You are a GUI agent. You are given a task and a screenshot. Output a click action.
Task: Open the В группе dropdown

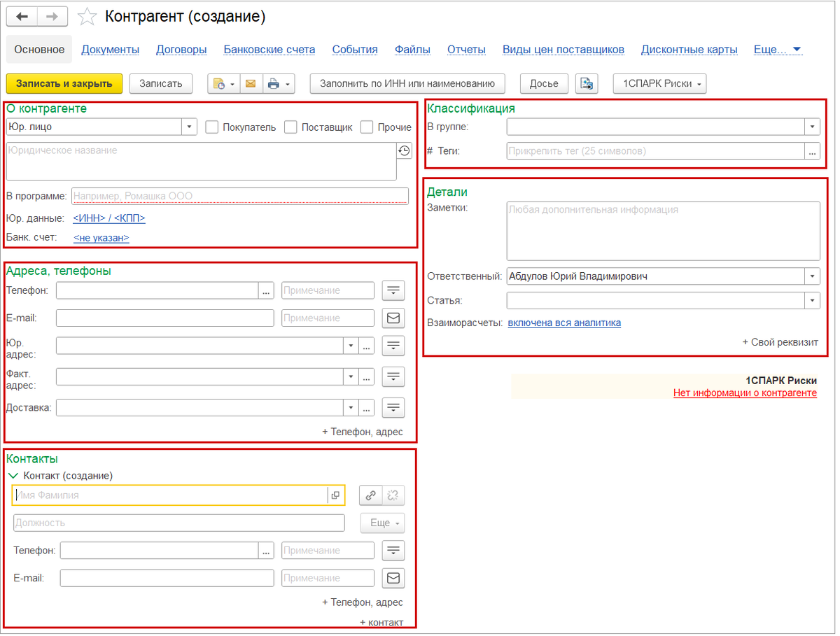pyautogui.click(x=812, y=127)
